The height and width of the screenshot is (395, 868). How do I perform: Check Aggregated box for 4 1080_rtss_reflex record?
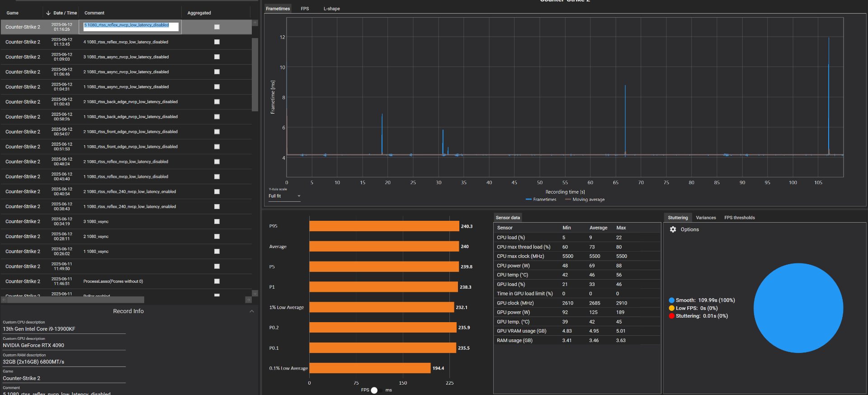click(x=217, y=42)
